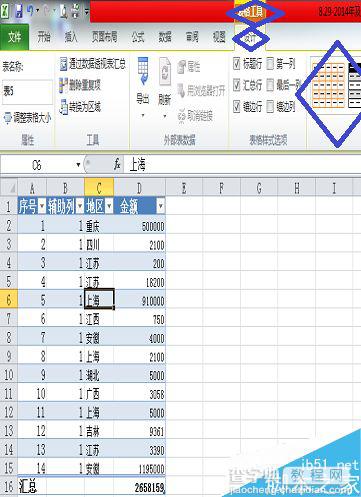
Task: Open the 导出 dropdown arrow
Action: click(x=143, y=116)
